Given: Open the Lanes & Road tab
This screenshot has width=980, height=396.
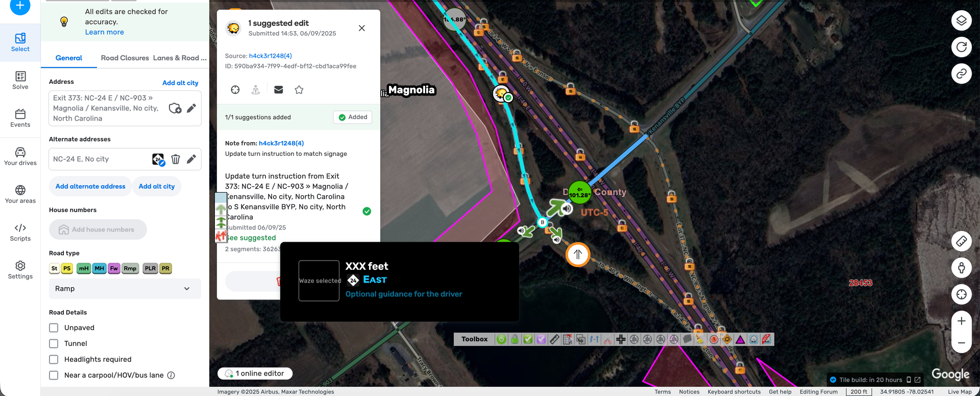Looking at the screenshot, I should pyautogui.click(x=180, y=58).
